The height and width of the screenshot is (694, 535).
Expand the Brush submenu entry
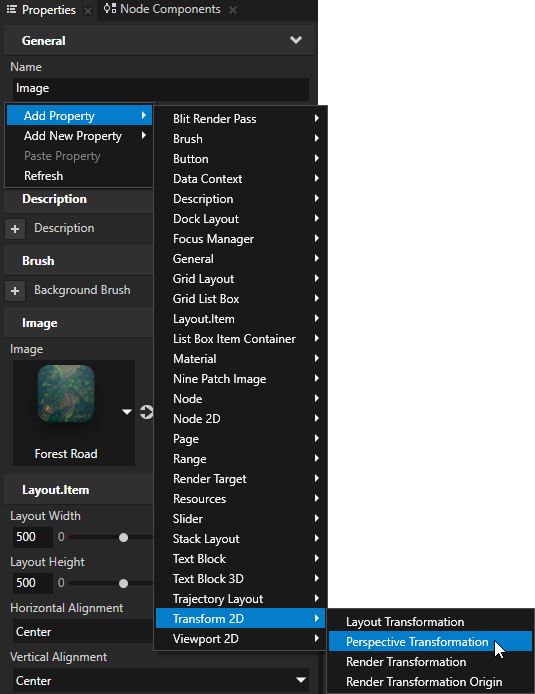pos(241,139)
